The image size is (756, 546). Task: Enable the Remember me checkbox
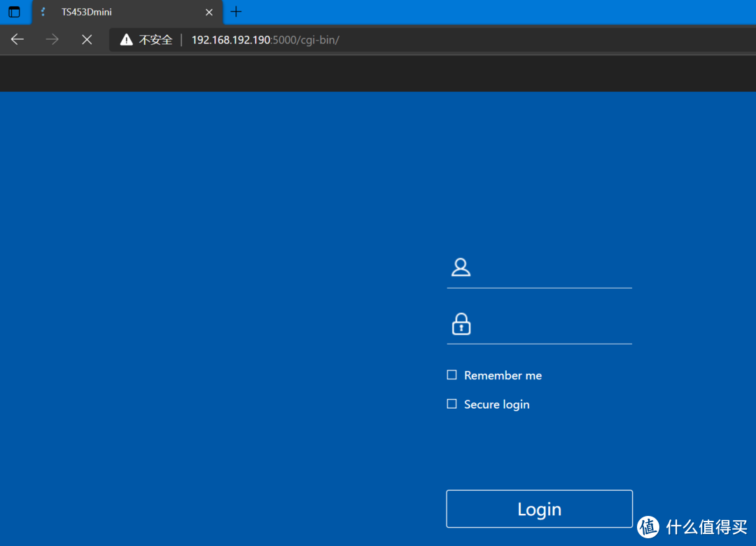[x=451, y=375]
